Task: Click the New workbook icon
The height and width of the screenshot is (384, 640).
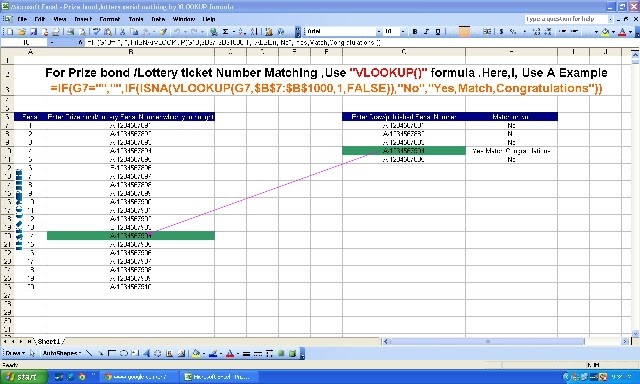Action: pyautogui.click(x=10, y=31)
